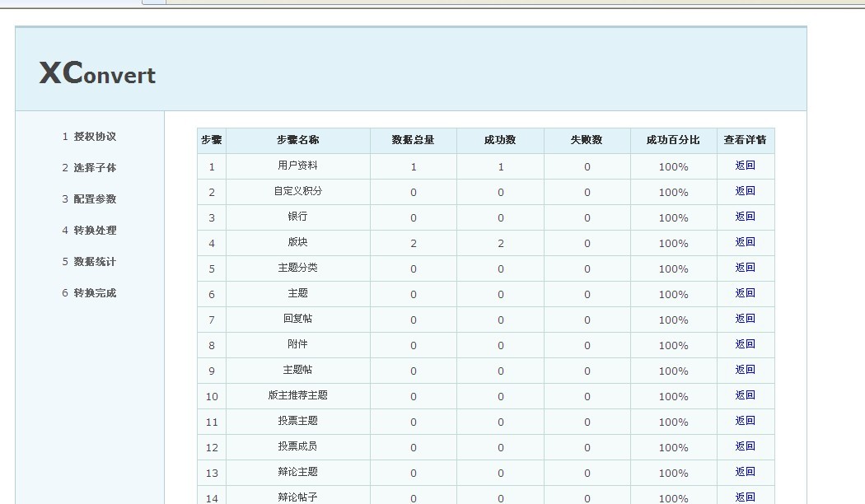This screenshot has height=504, width=865.
Task: Click the 失败数 column header
Action: coord(587,141)
